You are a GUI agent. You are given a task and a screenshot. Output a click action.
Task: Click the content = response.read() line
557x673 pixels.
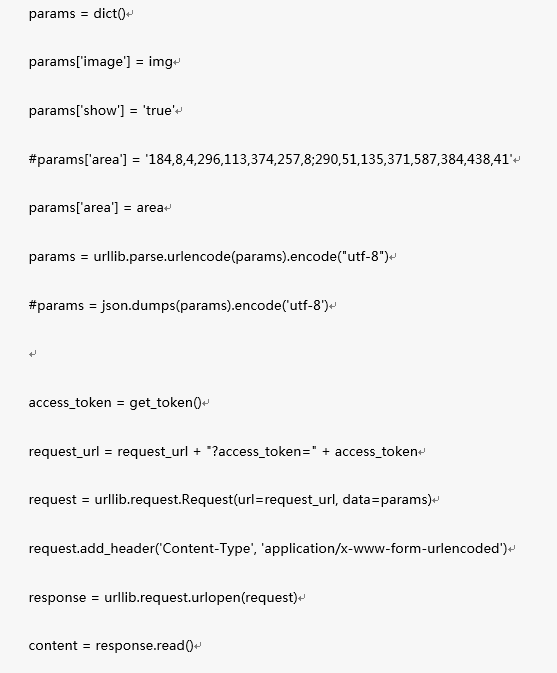tap(111, 646)
